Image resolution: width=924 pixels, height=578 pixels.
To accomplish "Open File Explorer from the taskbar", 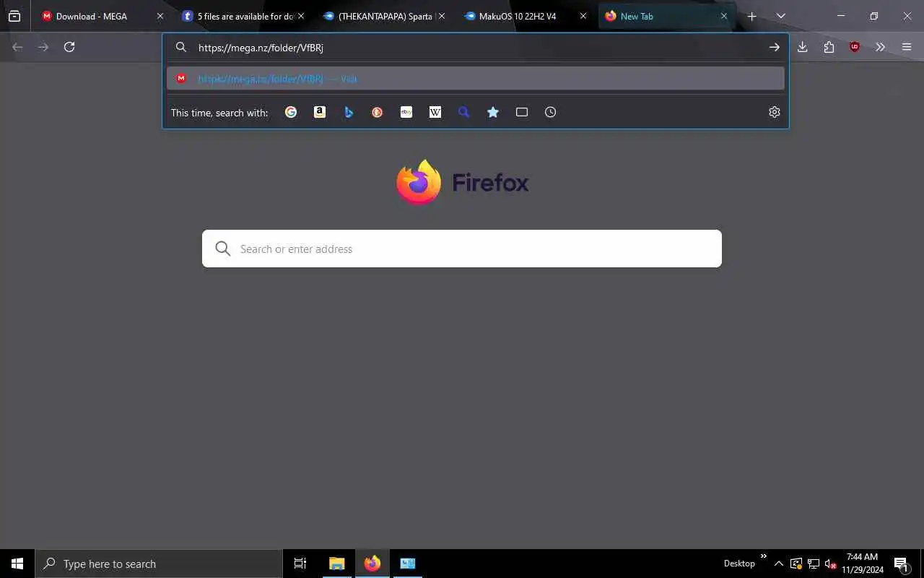I will pyautogui.click(x=336, y=564).
